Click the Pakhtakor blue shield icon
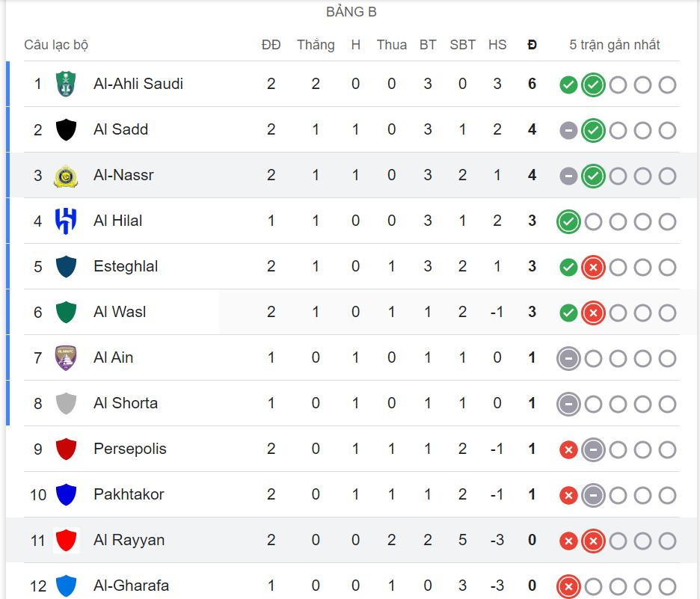The image size is (700, 599). (67, 495)
